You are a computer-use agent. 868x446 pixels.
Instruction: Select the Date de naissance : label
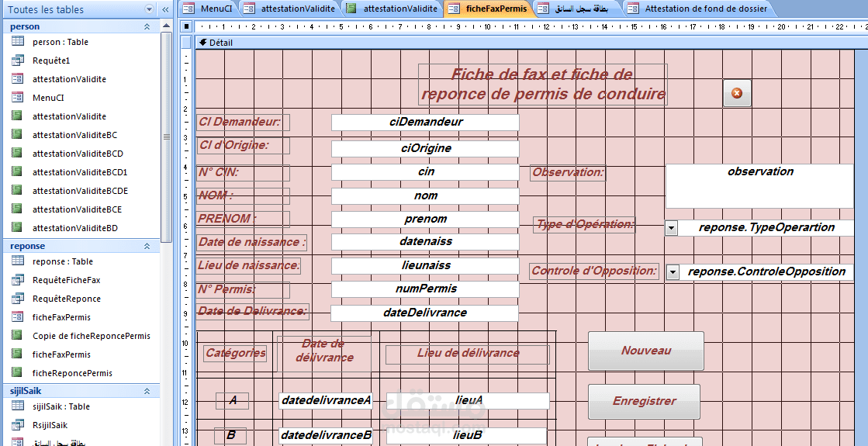coord(252,242)
